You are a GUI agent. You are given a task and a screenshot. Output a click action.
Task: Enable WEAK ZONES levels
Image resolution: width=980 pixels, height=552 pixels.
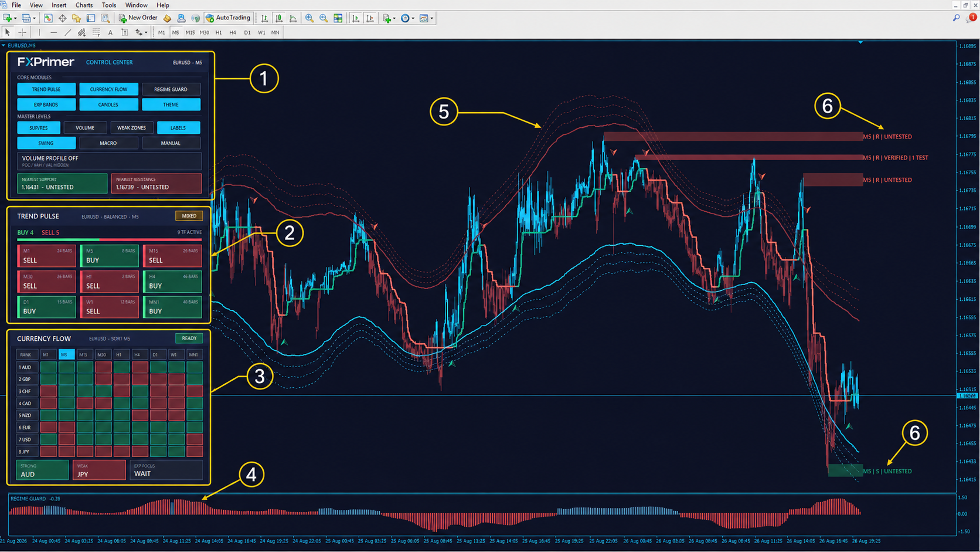click(x=132, y=128)
